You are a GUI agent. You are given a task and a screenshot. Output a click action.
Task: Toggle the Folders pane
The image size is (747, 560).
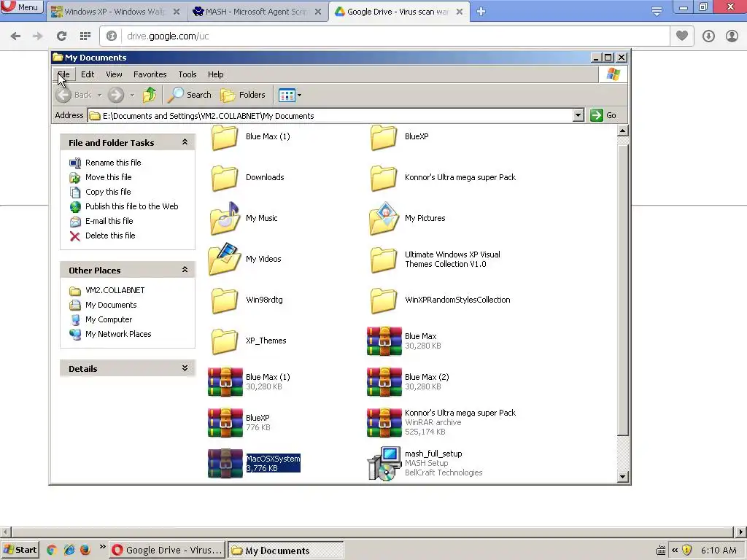pyautogui.click(x=243, y=95)
